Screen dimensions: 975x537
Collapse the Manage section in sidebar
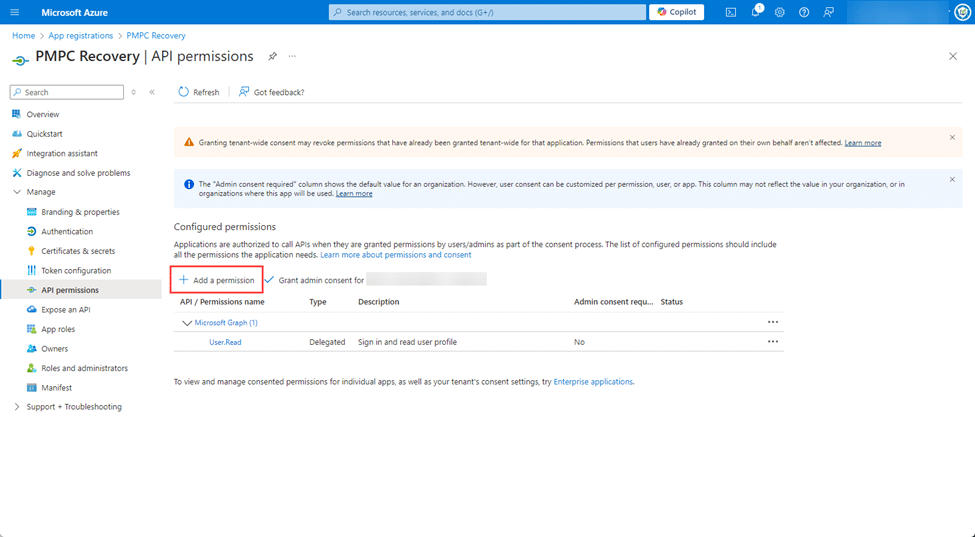17,192
